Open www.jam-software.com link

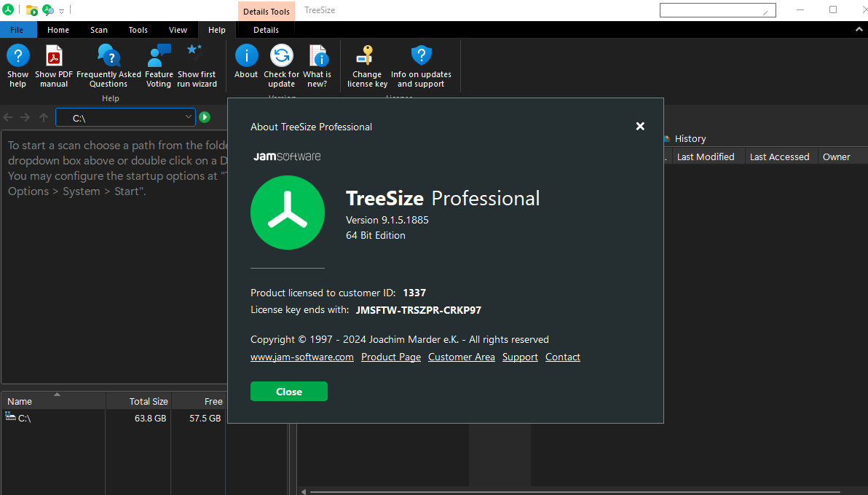[x=301, y=357]
